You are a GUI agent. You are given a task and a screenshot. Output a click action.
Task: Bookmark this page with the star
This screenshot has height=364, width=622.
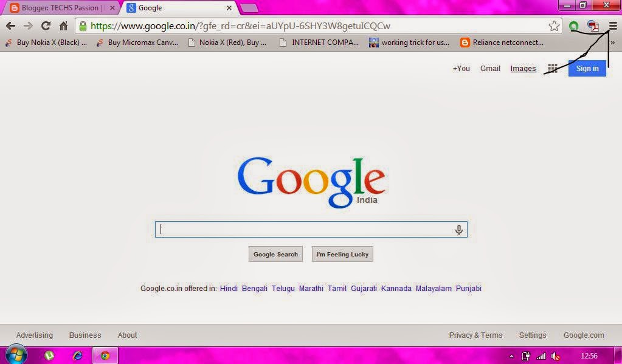(554, 26)
